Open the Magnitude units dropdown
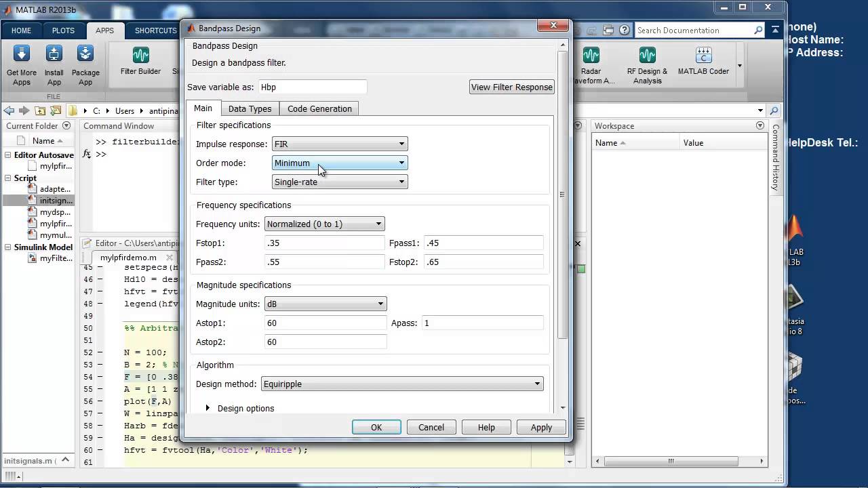This screenshot has width=868, height=488. tap(325, 304)
